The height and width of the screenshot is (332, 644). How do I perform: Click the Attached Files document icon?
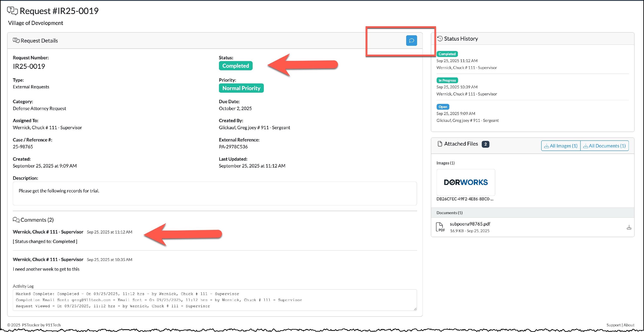(440, 144)
